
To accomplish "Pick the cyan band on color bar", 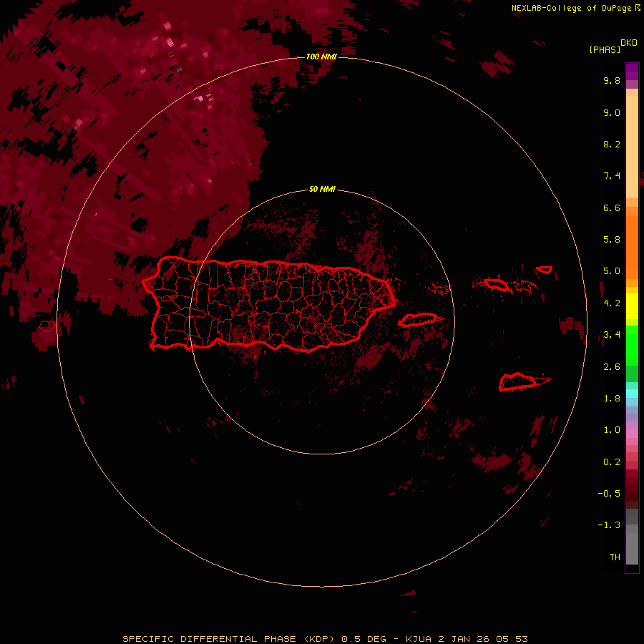I will point(632,393).
